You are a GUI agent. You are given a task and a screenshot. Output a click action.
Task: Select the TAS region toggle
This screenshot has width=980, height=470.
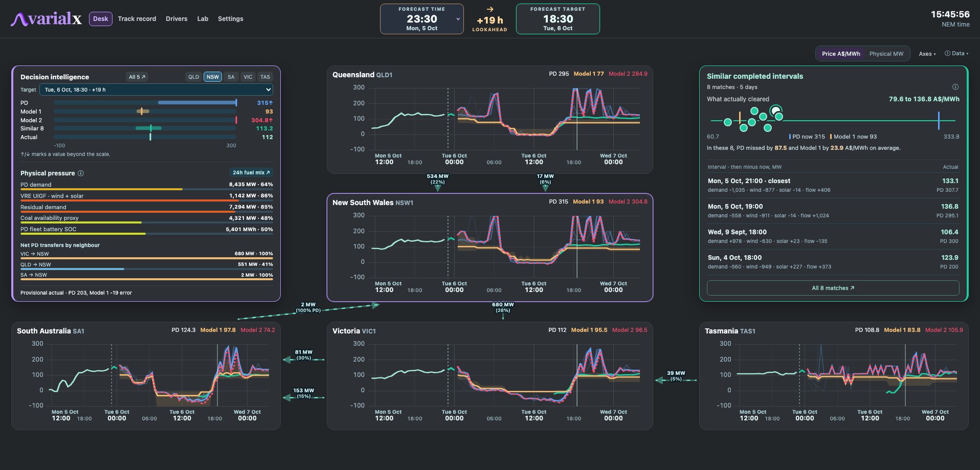265,77
